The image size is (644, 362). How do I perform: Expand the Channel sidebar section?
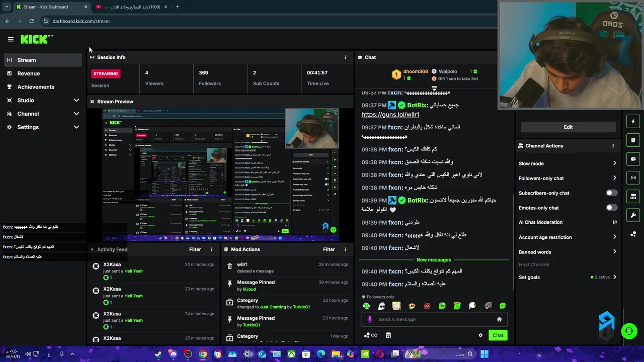click(43, 114)
